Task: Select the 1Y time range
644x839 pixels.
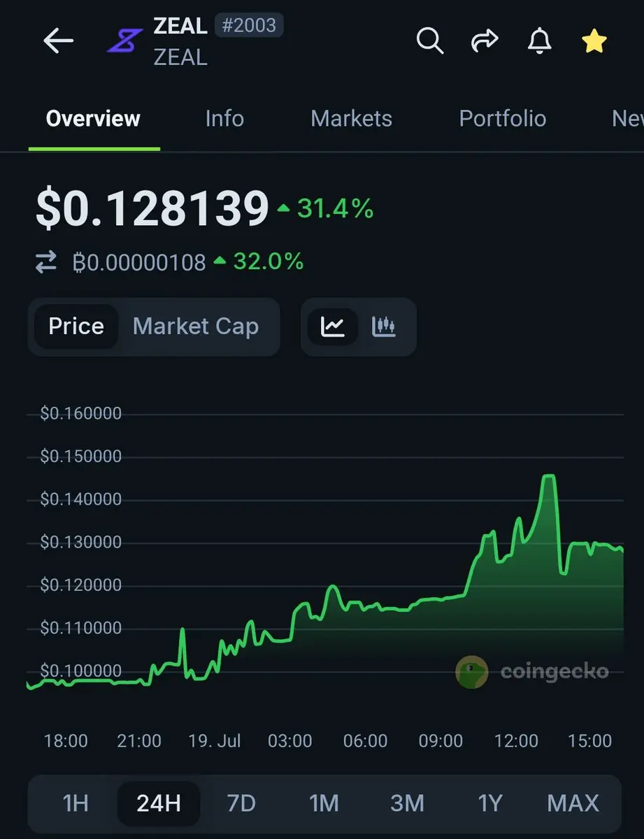Action: [x=489, y=803]
